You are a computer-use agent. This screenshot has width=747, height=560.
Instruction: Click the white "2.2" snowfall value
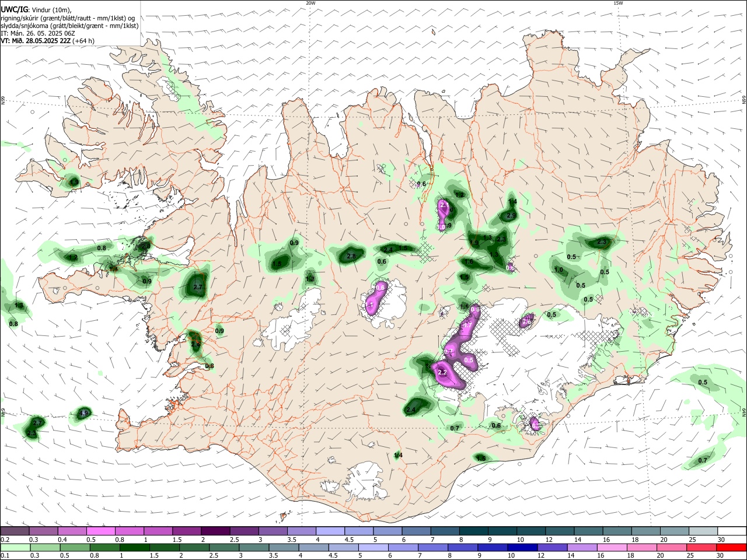pyautogui.click(x=442, y=372)
